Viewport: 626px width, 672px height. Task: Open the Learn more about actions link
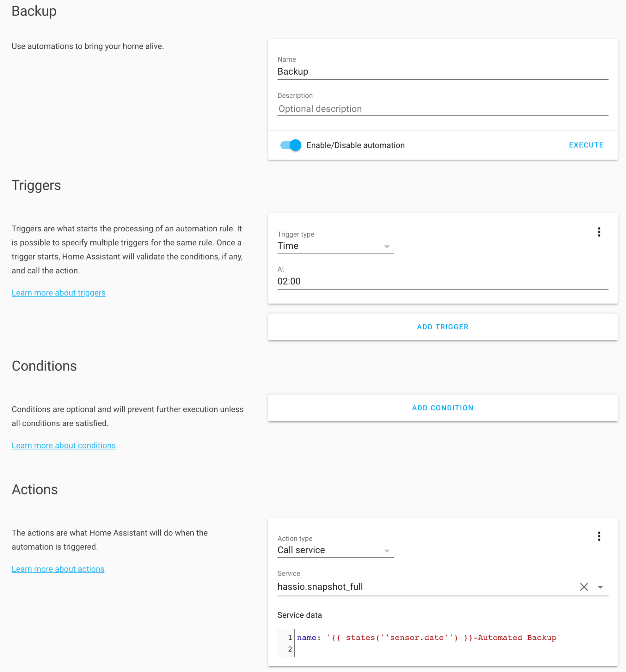pos(58,569)
